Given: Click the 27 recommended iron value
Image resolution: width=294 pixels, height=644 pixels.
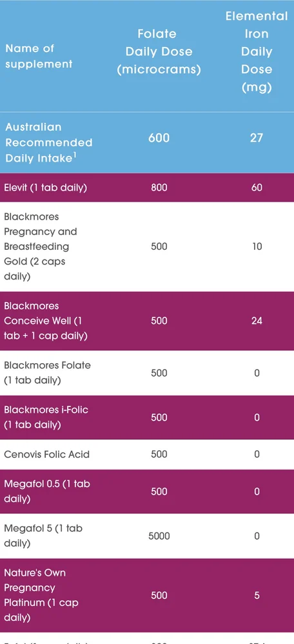Looking at the screenshot, I should click(257, 138).
